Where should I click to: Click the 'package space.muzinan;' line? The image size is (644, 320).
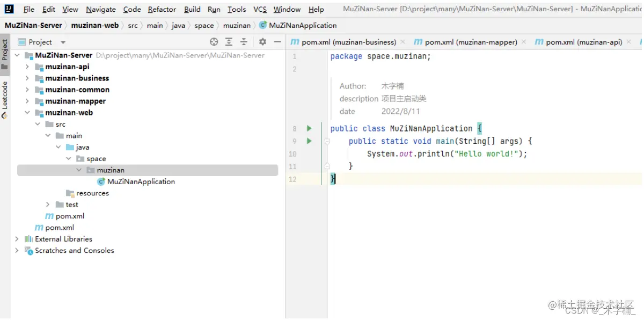(380, 56)
